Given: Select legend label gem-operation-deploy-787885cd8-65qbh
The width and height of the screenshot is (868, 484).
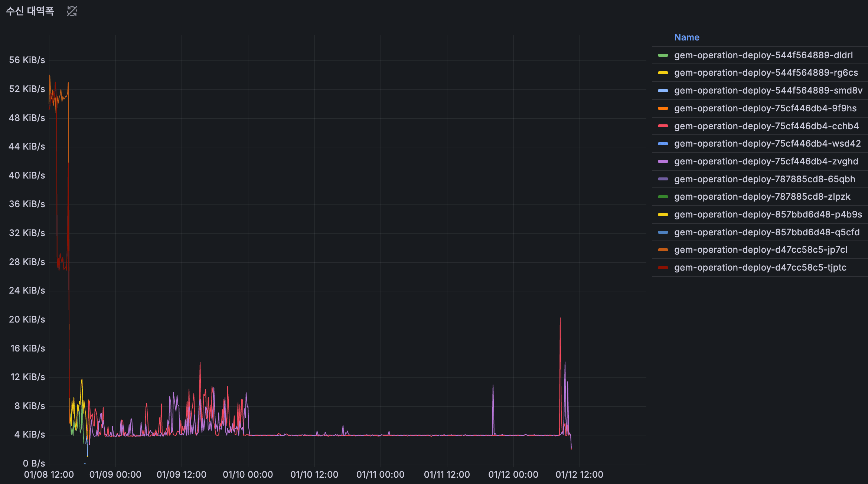Looking at the screenshot, I should click(x=764, y=179).
